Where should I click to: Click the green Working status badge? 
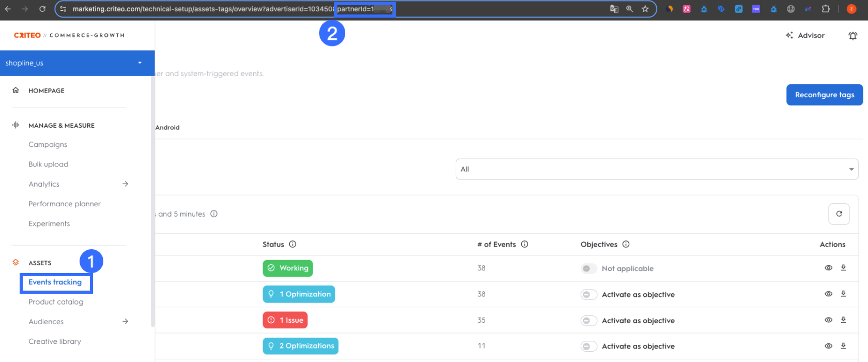pyautogui.click(x=288, y=268)
